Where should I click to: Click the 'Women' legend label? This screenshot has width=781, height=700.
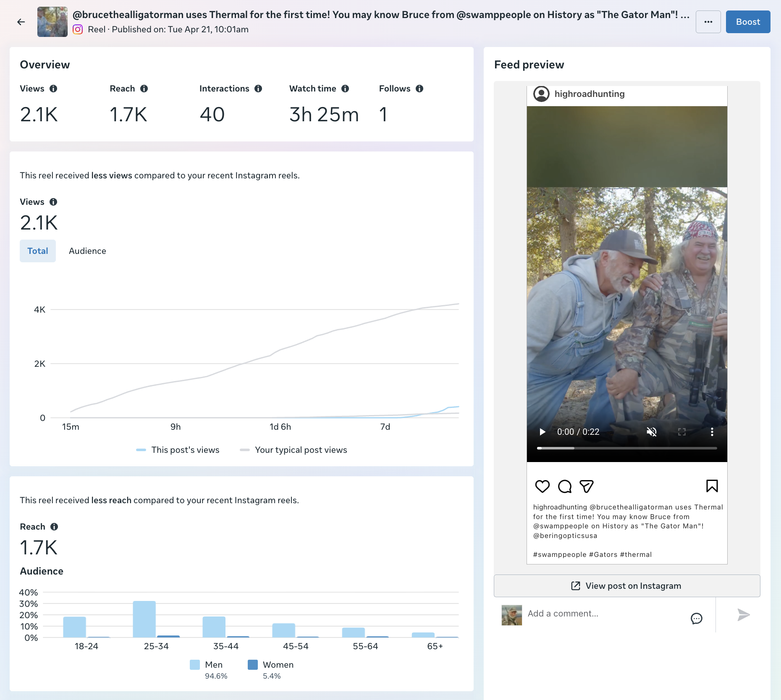[278, 665]
